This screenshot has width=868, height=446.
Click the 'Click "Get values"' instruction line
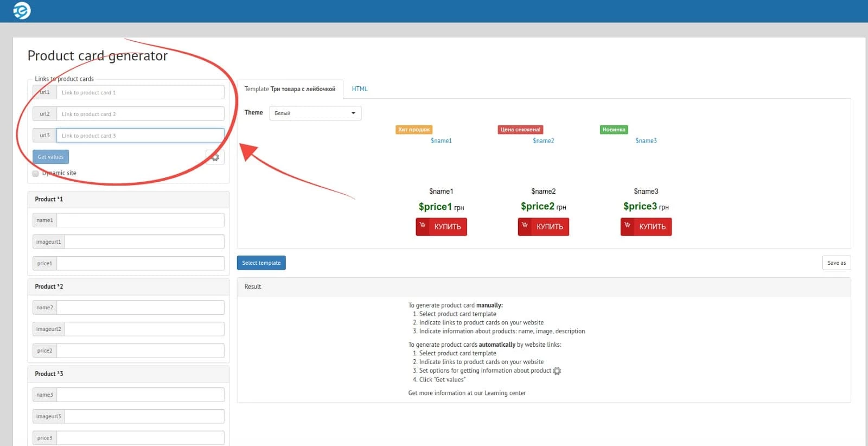[442, 380]
